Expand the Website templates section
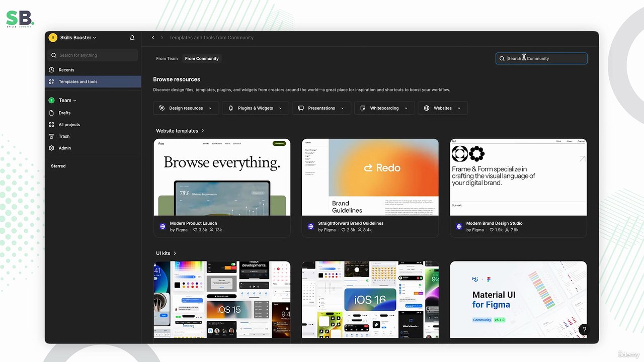Viewport: 644px width, 362px height. (180, 131)
